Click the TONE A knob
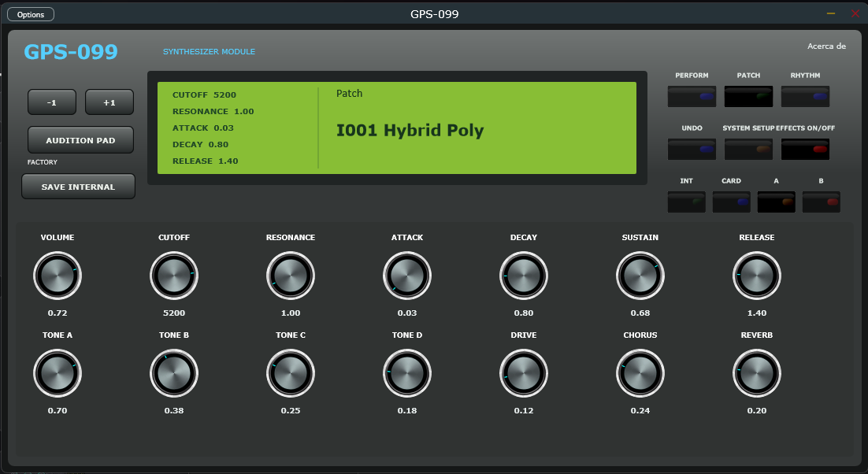868x474 pixels. (x=57, y=373)
